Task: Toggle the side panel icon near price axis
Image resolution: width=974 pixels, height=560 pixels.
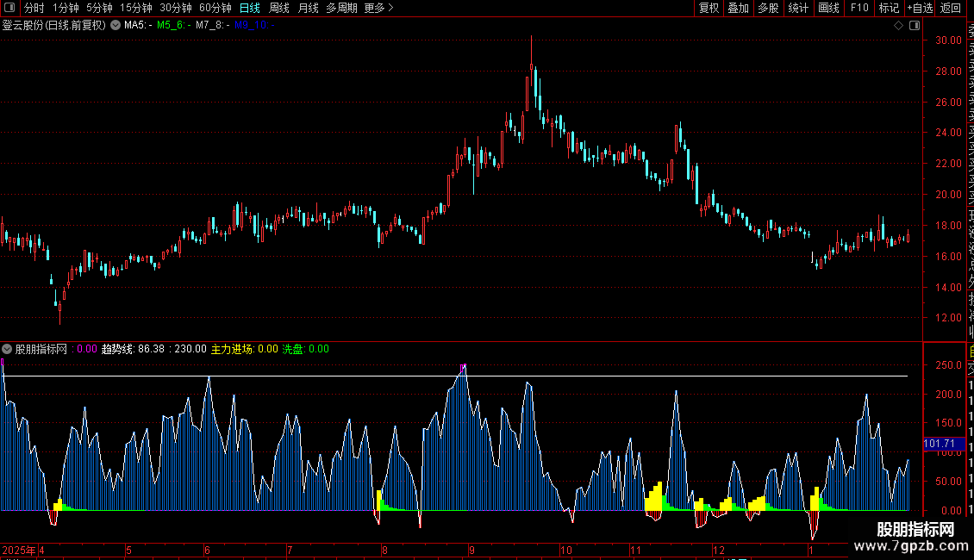Action: coord(915,26)
